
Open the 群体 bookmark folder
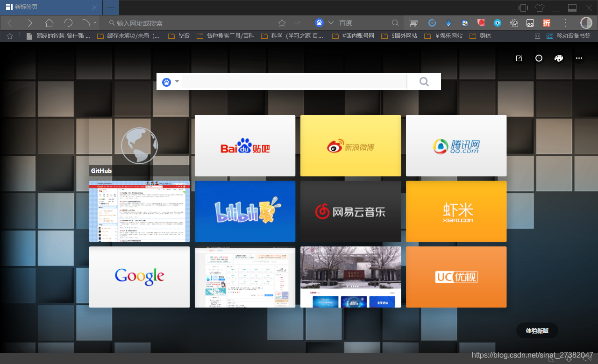(480, 36)
